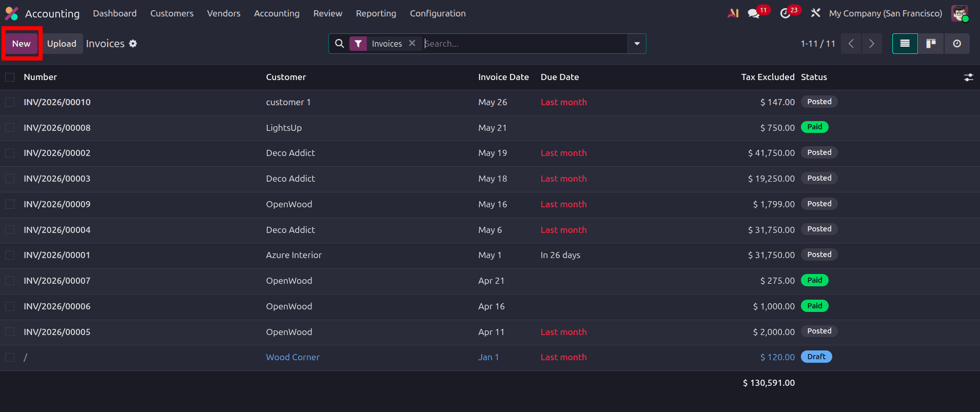Click the $ 130,591.00 total amount

click(769, 383)
